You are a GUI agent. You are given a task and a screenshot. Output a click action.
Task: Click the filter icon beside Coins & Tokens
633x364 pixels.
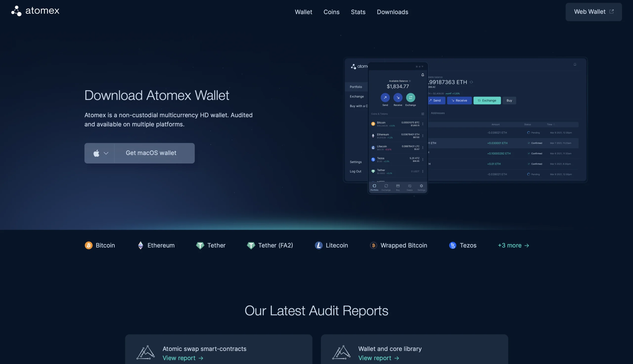point(423,114)
